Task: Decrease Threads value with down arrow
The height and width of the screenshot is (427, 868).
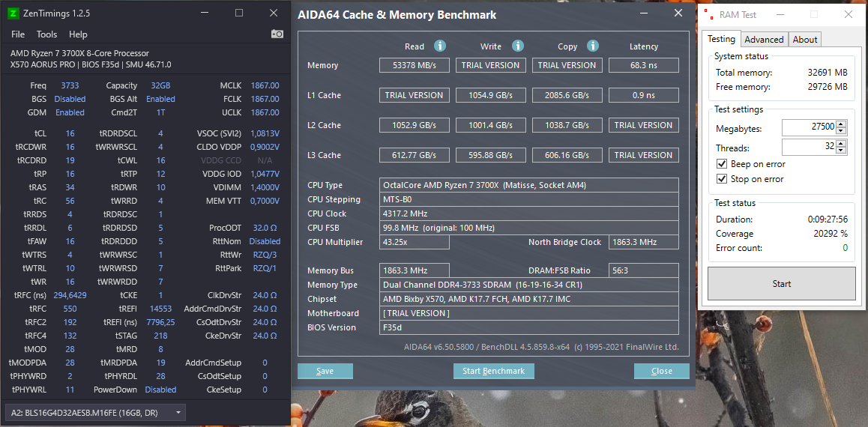Action: pos(841,151)
